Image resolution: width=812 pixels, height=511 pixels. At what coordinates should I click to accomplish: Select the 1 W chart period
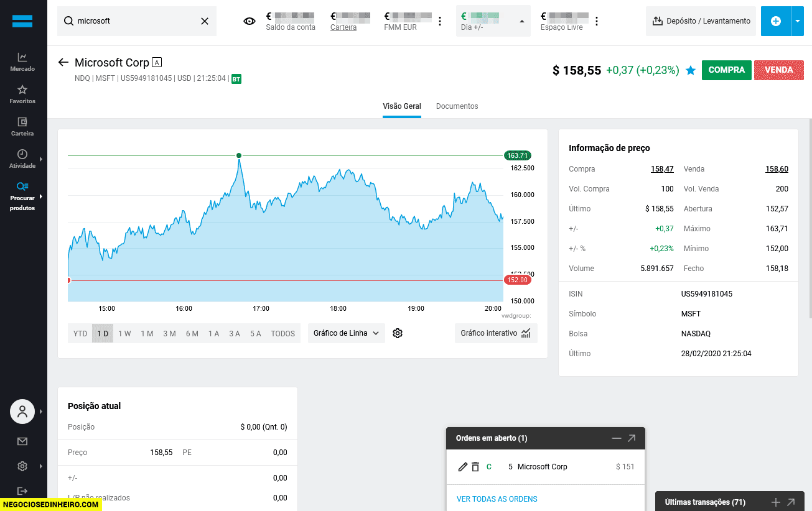point(124,333)
